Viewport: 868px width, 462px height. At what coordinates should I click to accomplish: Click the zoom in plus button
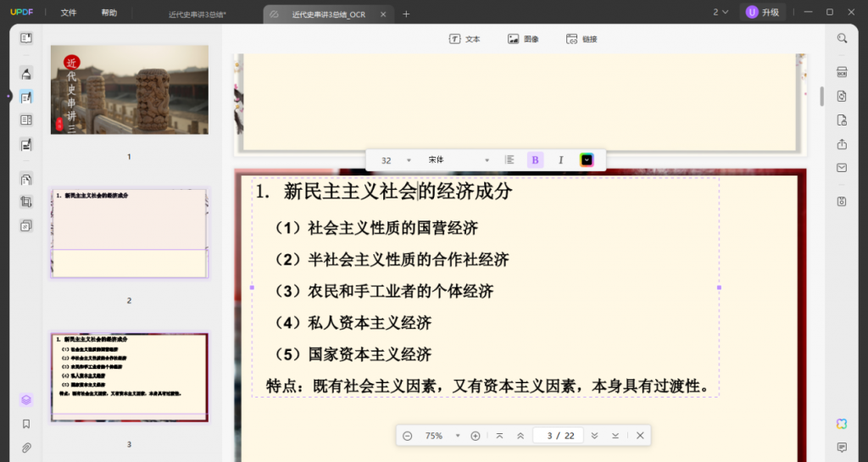pyautogui.click(x=476, y=436)
